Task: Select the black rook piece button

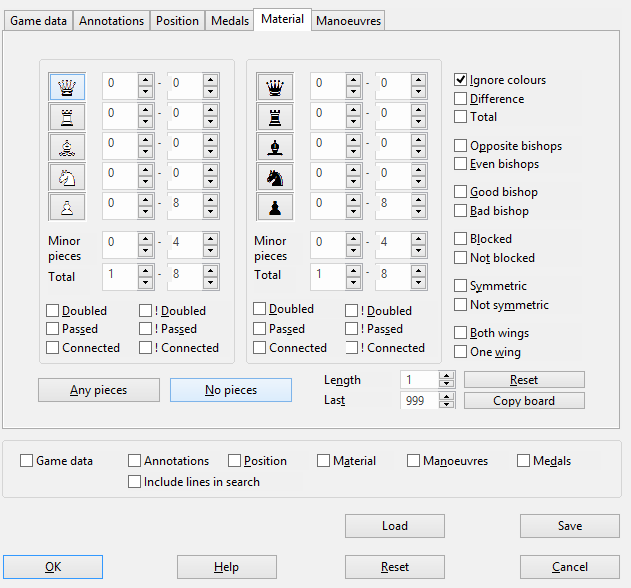Action: tap(275, 117)
